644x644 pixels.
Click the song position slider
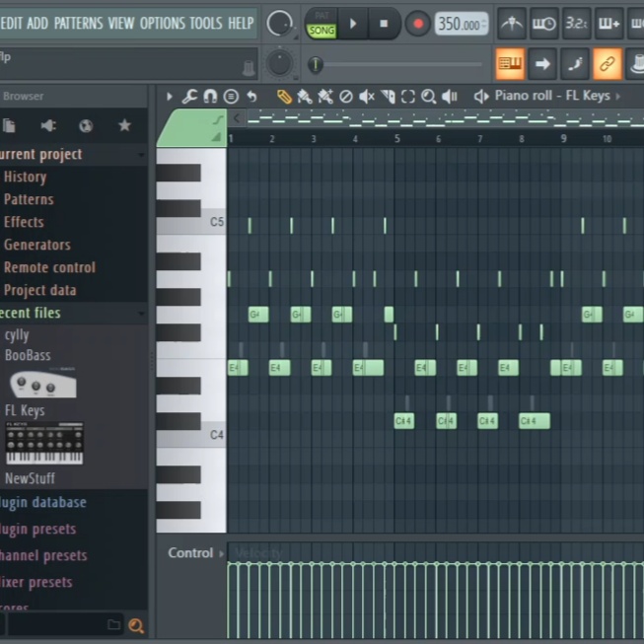pyautogui.click(x=316, y=65)
